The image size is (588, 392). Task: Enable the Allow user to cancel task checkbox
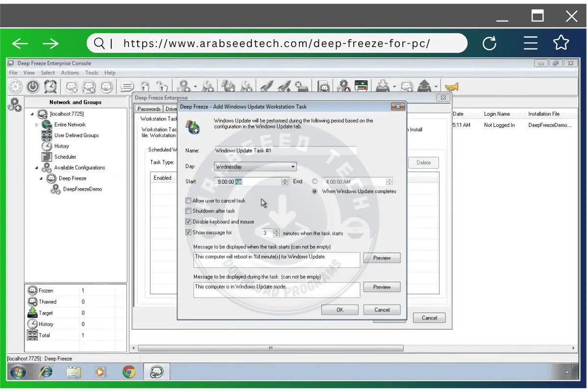[189, 200]
